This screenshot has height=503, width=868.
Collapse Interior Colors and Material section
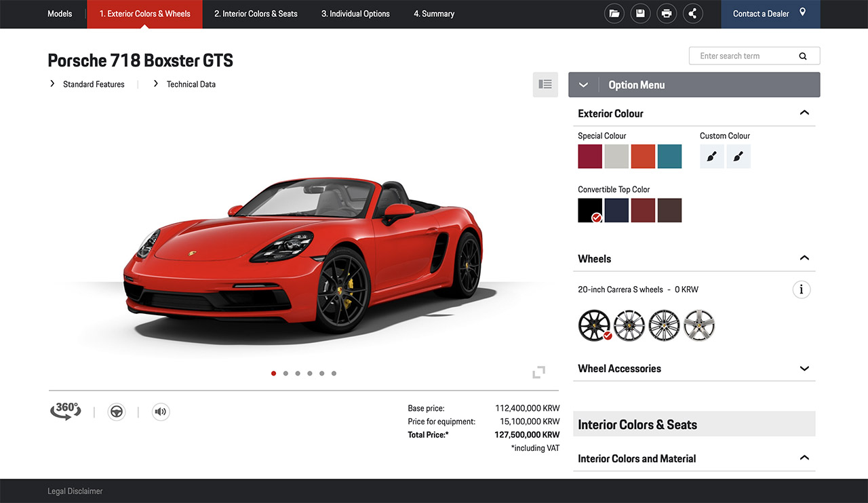pyautogui.click(x=804, y=458)
